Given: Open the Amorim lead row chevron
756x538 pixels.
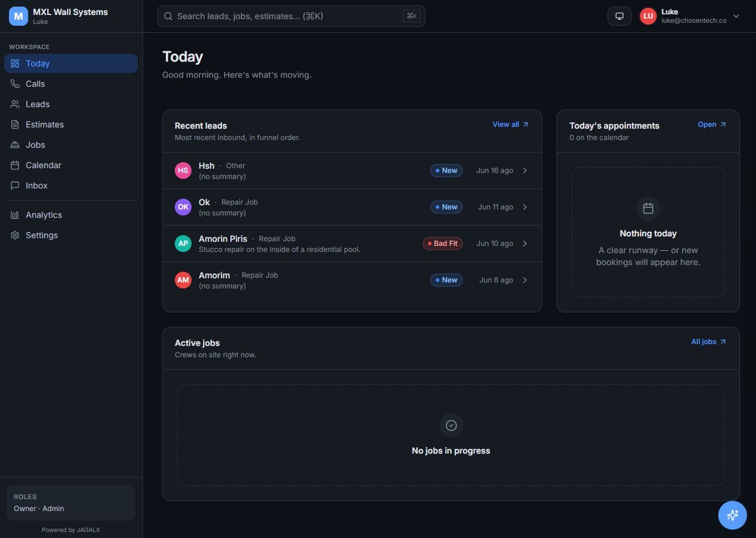Looking at the screenshot, I should (x=525, y=280).
